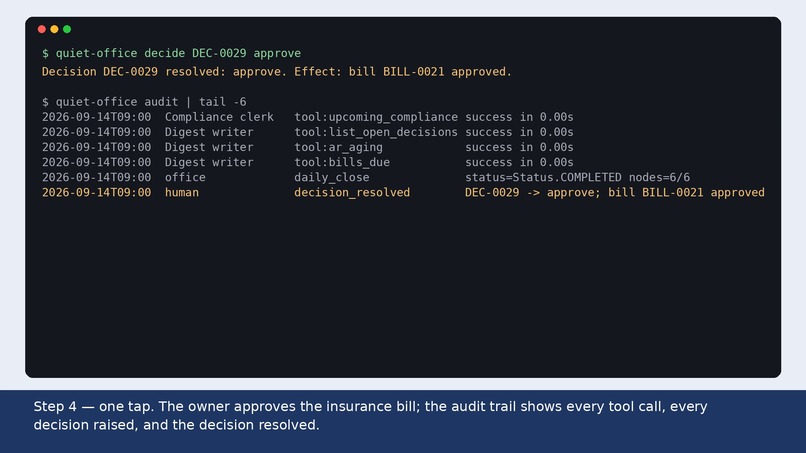Click the yellow minimize dot
The width and height of the screenshot is (806, 453).
tap(54, 29)
